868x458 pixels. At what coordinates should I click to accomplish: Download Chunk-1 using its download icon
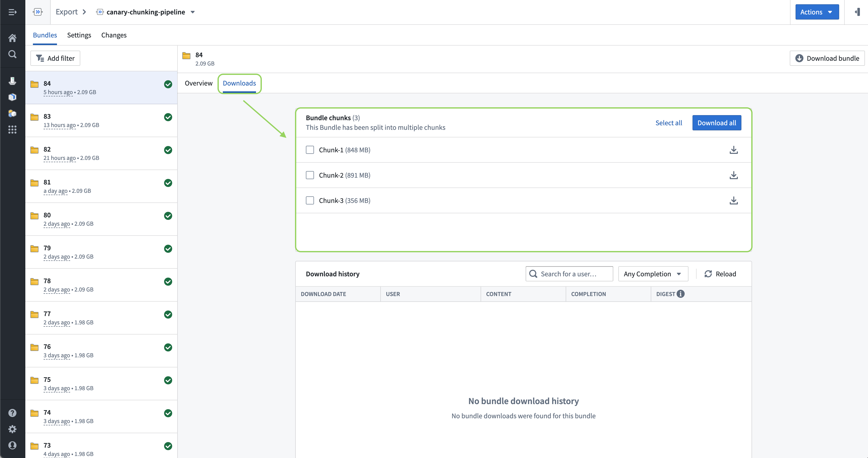tap(734, 150)
